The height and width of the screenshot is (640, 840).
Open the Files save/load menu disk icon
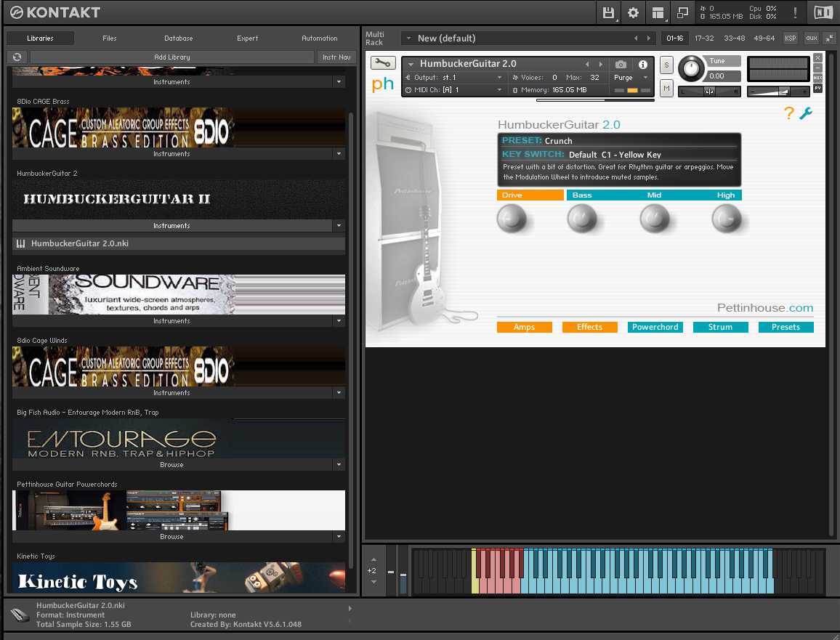608,13
